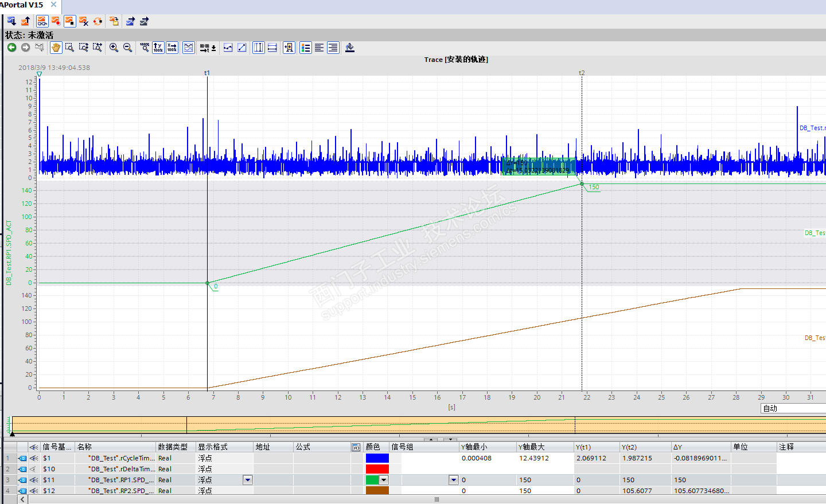
Task: Click the show measurement points icon
Action: tap(228, 48)
